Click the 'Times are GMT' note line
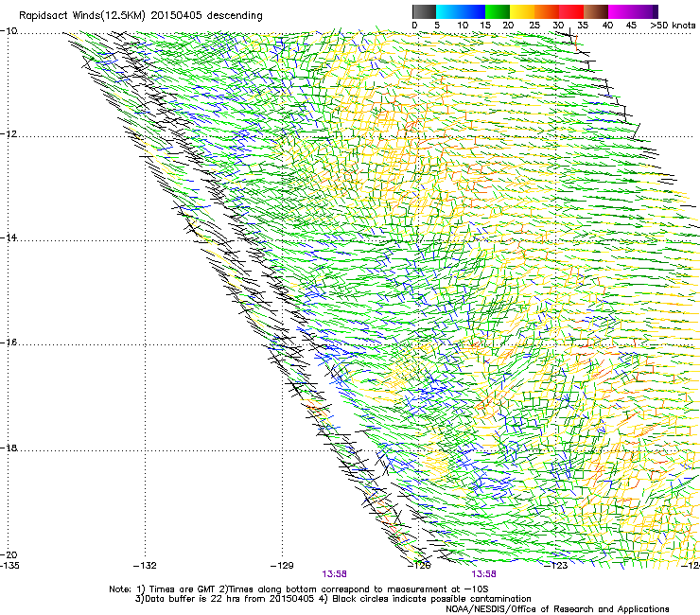The width and height of the screenshot is (700, 615). pyautogui.click(x=299, y=589)
